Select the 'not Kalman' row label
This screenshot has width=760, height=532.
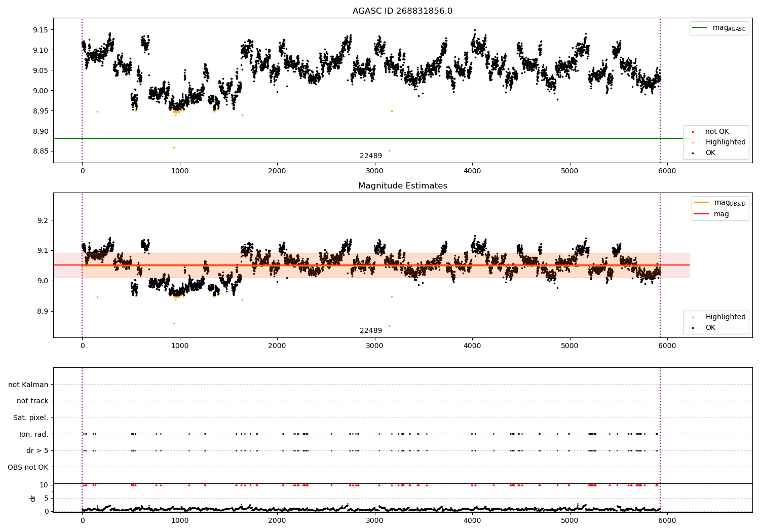point(28,385)
